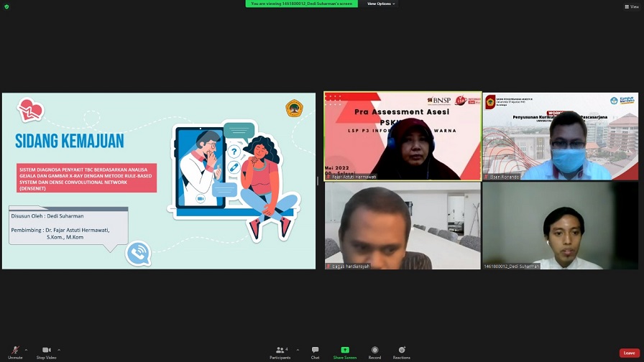
Task: Select Elsen Ronando's video tile
Action: pyautogui.click(x=560, y=136)
